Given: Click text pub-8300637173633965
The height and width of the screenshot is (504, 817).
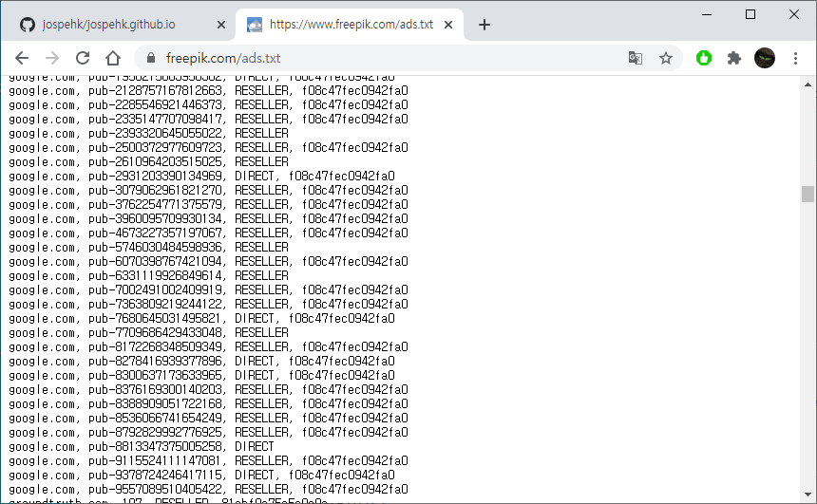Looking at the screenshot, I should click(x=157, y=376).
